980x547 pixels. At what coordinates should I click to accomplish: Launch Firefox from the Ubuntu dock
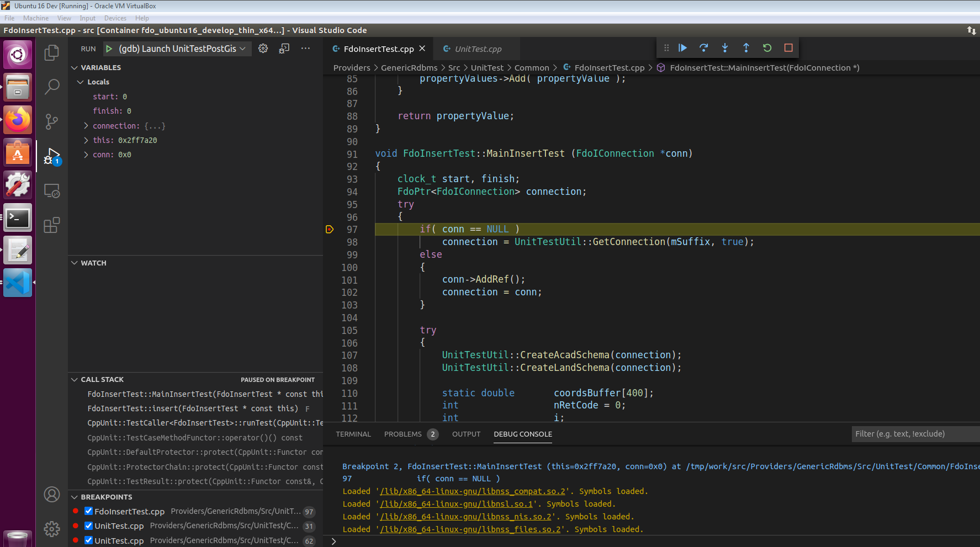pyautogui.click(x=17, y=120)
